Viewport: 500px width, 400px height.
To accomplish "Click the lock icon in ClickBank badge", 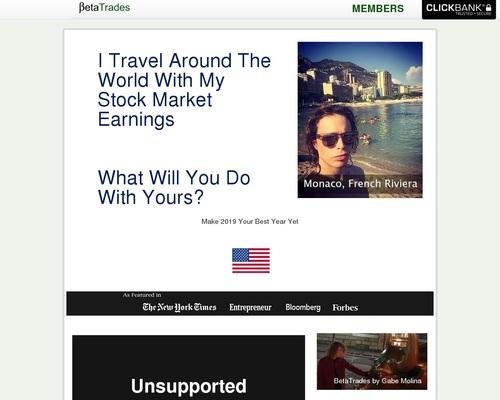I will [488, 8].
